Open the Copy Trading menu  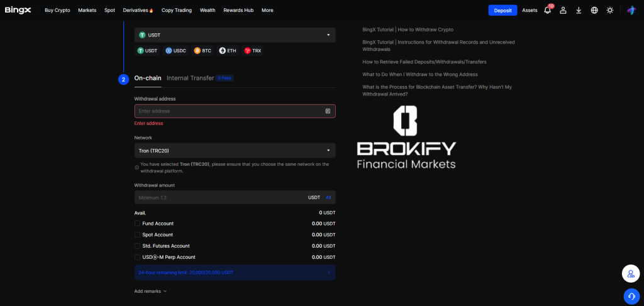coord(176,10)
